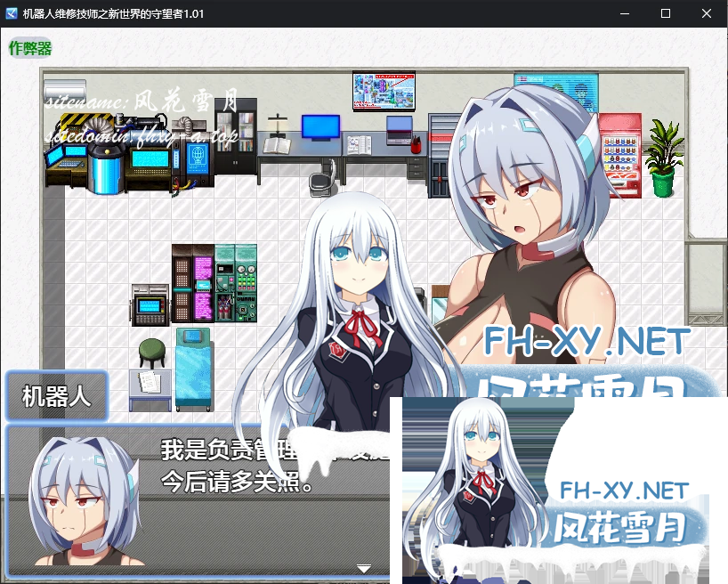Click the small computer terminal console
This screenshot has width=728, height=584.
click(x=150, y=305)
